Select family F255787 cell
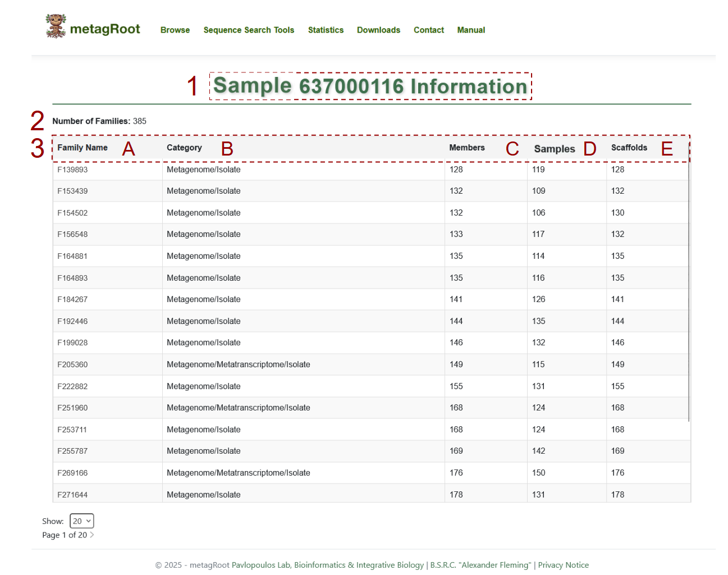This screenshot has height=575, width=728. click(x=72, y=451)
